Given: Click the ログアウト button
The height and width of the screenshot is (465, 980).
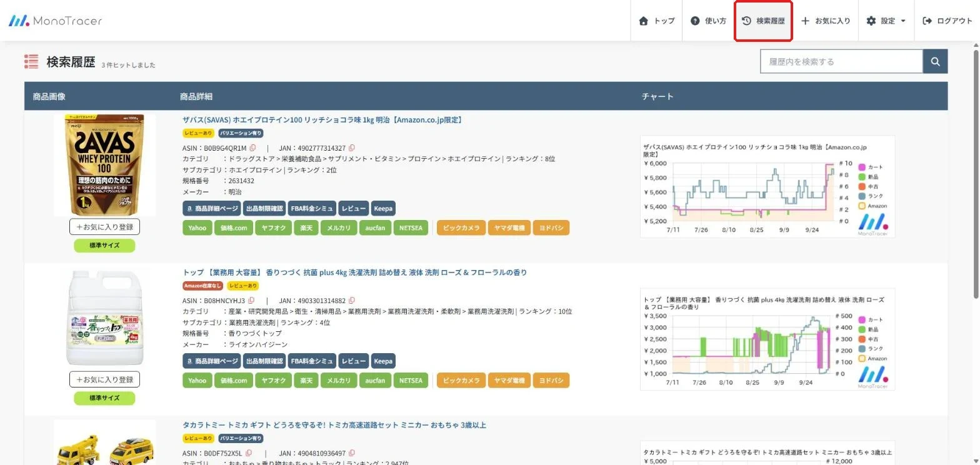Looking at the screenshot, I should [947, 21].
